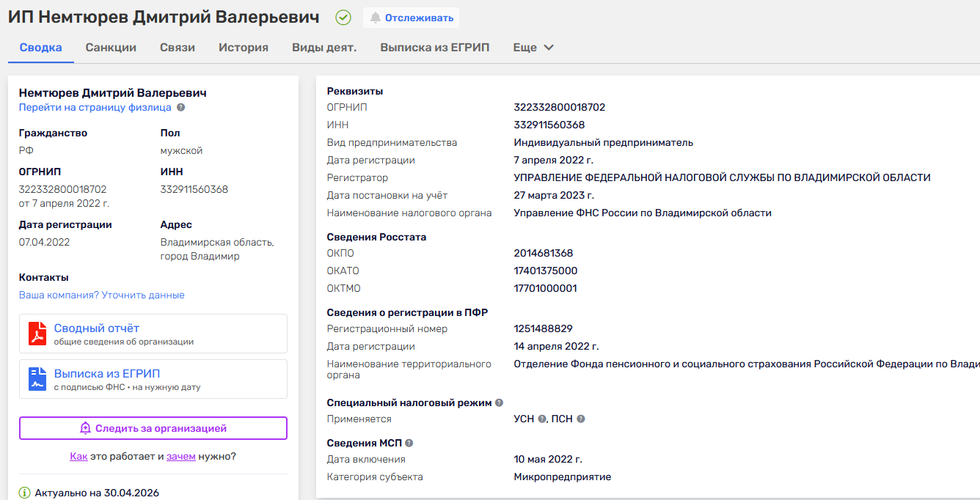The width and height of the screenshot is (980, 500).
Task: Click the Сводный отчёт link text
Action: [97, 328]
